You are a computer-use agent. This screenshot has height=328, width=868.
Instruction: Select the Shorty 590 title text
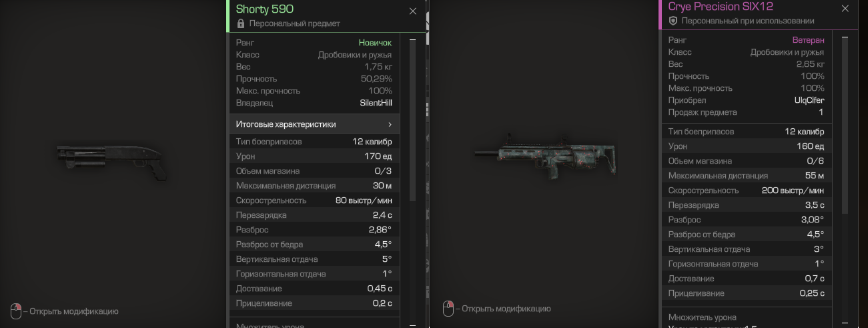tap(265, 9)
